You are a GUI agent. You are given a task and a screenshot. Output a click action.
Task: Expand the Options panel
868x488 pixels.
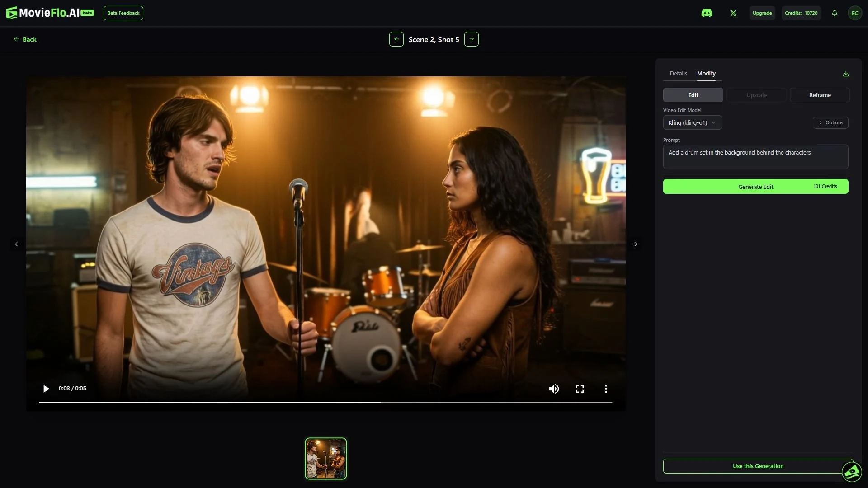831,122
